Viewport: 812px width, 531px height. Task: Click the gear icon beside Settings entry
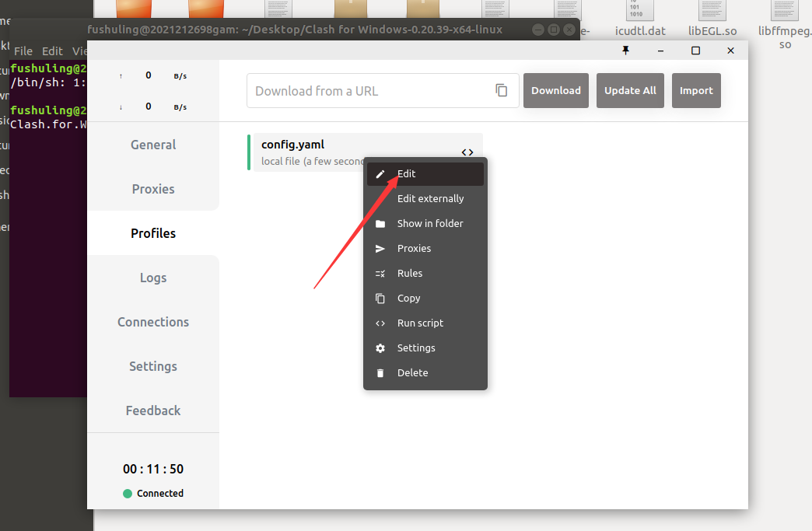[x=380, y=348]
